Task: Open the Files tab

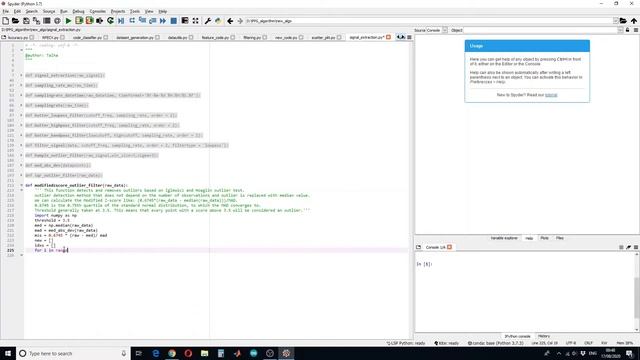Action: [x=560, y=238]
